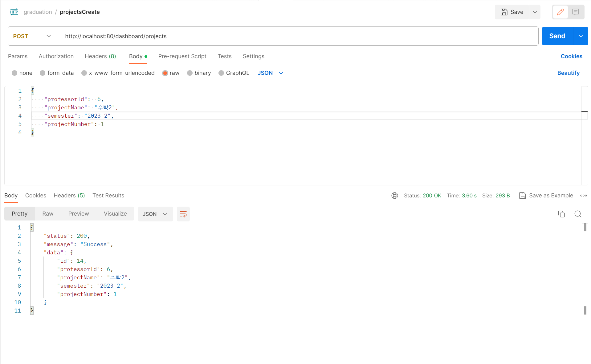
Task: Switch to Pretty response view
Action: pyautogui.click(x=20, y=214)
